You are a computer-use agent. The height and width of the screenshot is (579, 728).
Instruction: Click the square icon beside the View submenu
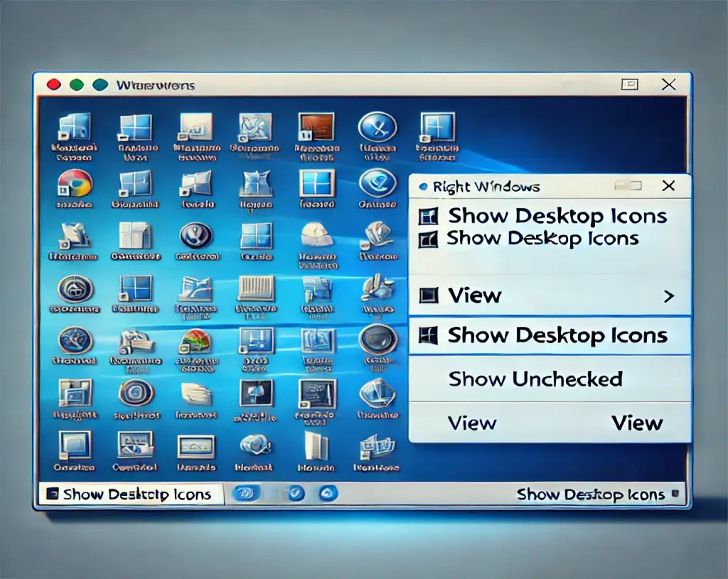click(x=429, y=296)
